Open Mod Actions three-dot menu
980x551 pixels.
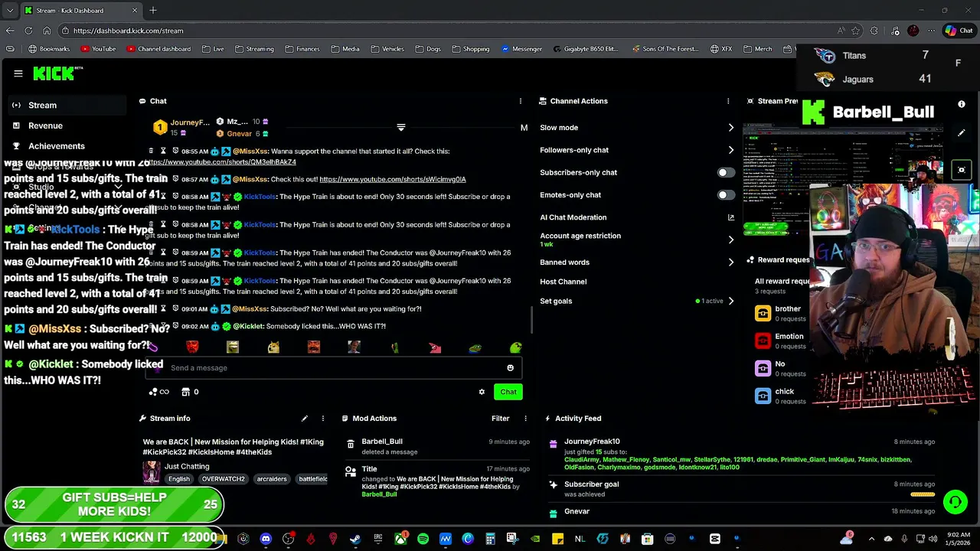point(525,419)
